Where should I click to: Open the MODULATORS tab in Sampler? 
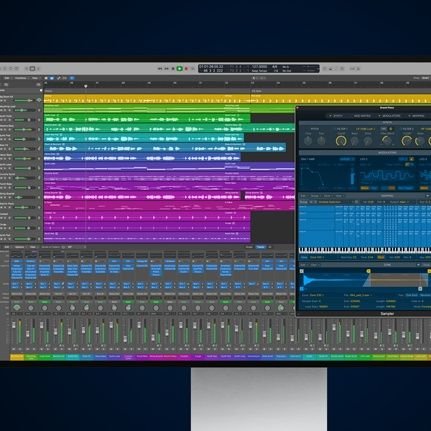390,116
